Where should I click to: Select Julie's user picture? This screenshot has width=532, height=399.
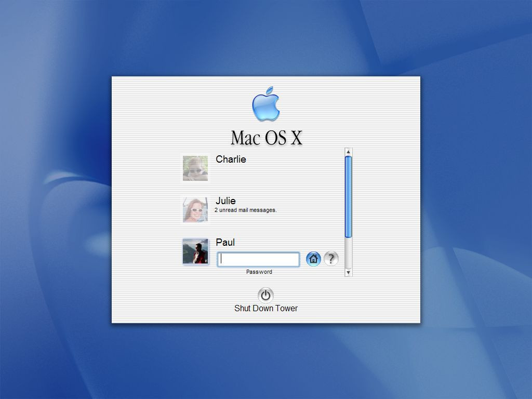(195, 210)
